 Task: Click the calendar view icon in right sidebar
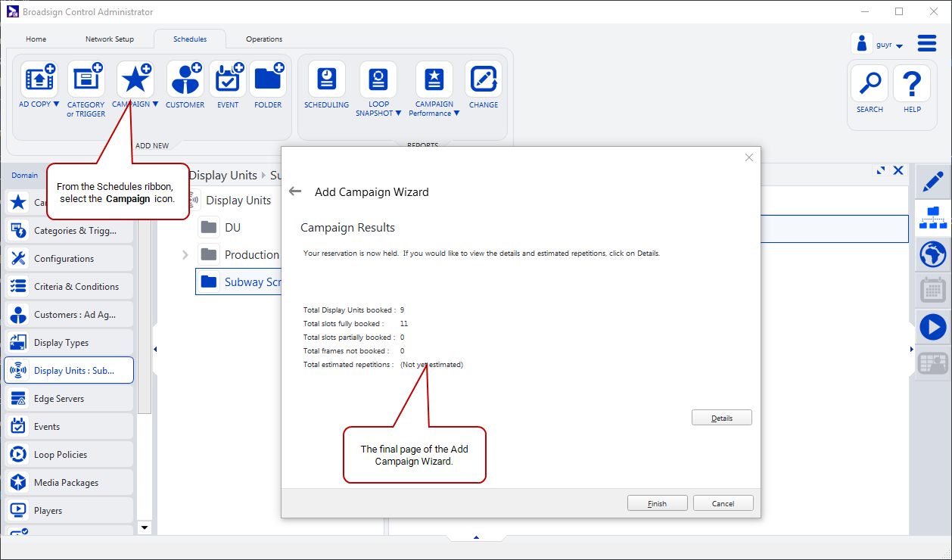pos(933,291)
